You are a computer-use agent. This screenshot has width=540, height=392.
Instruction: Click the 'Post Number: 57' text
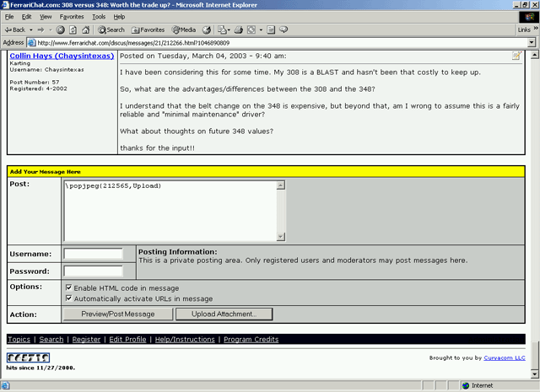[35, 83]
